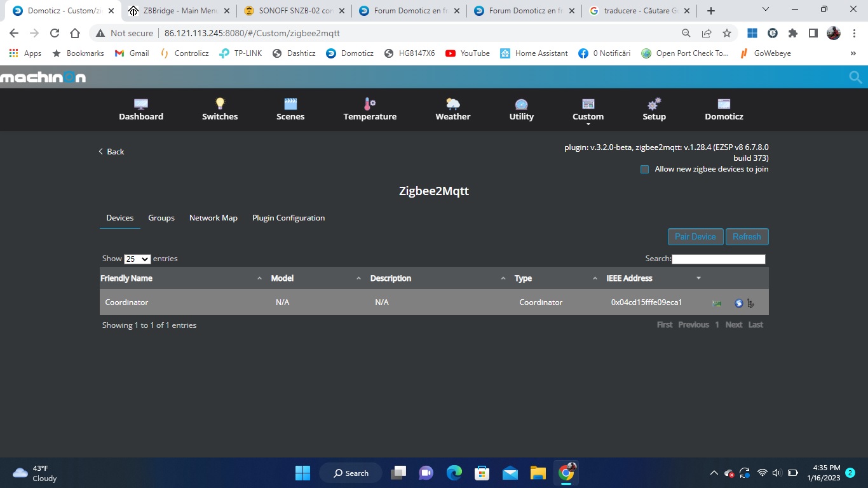Open the Scenes clapperboard icon

(290, 104)
